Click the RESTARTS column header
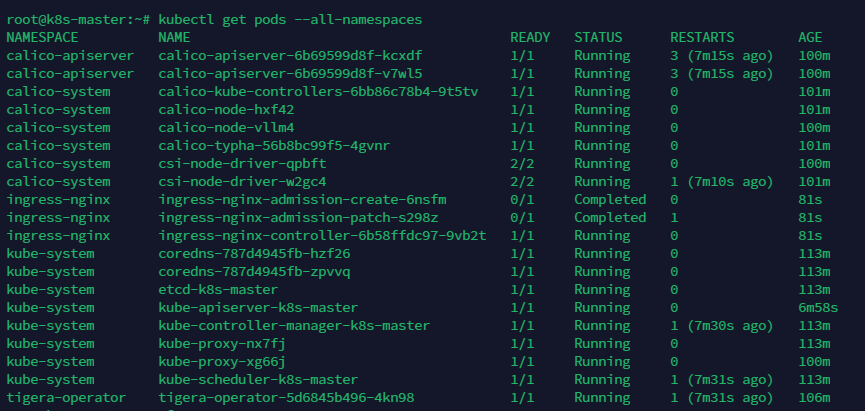Viewport: 865px width, 411px height. tap(702, 38)
